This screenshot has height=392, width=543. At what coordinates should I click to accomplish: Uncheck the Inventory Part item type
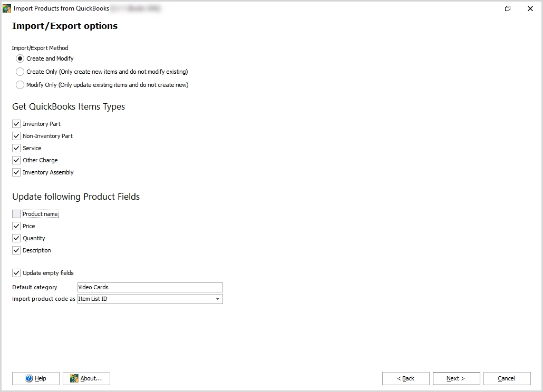(x=16, y=124)
